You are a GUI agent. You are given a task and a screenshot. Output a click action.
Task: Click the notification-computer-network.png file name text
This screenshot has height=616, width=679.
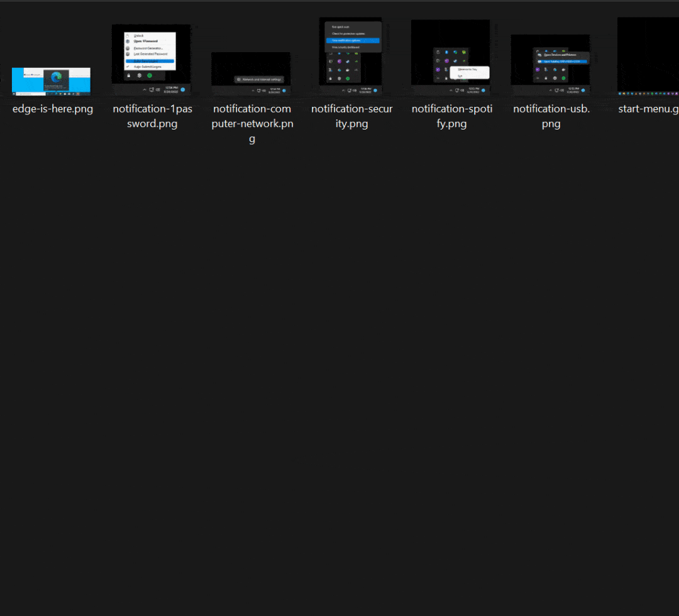(251, 124)
